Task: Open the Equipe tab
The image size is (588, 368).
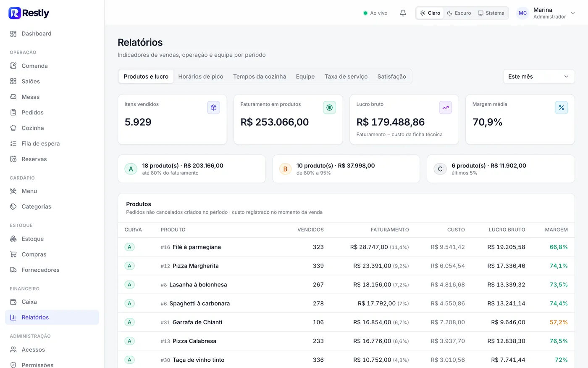Action: [x=305, y=77]
